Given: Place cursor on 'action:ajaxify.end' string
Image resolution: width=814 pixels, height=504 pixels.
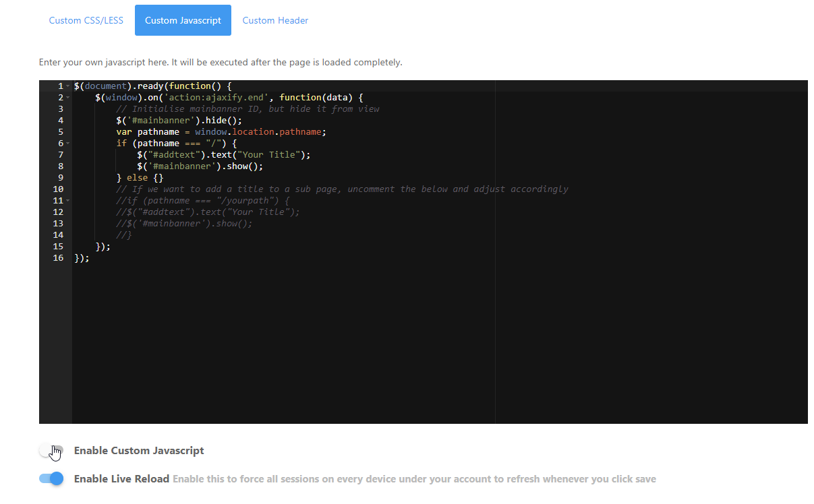Looking at the screenshot, I should (x=216, y=98).
